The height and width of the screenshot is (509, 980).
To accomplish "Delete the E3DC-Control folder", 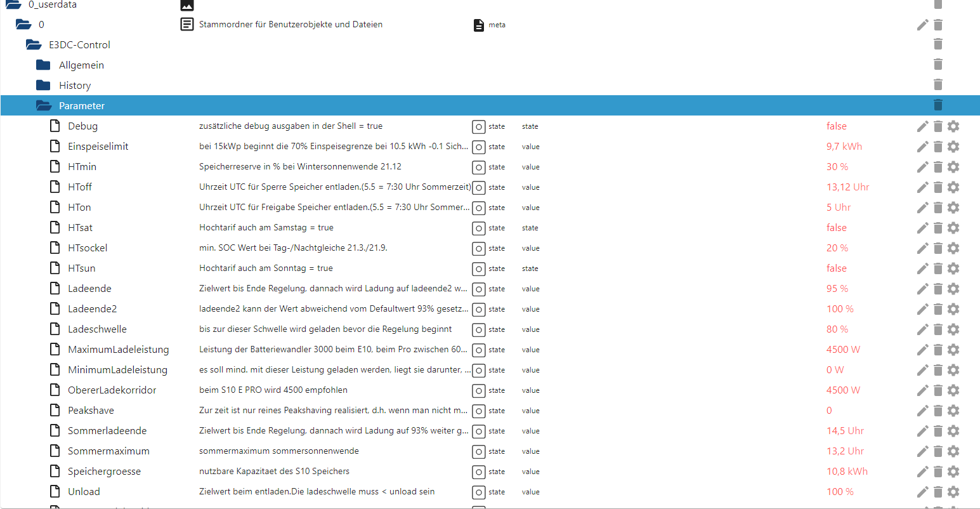I will [938, 44].
